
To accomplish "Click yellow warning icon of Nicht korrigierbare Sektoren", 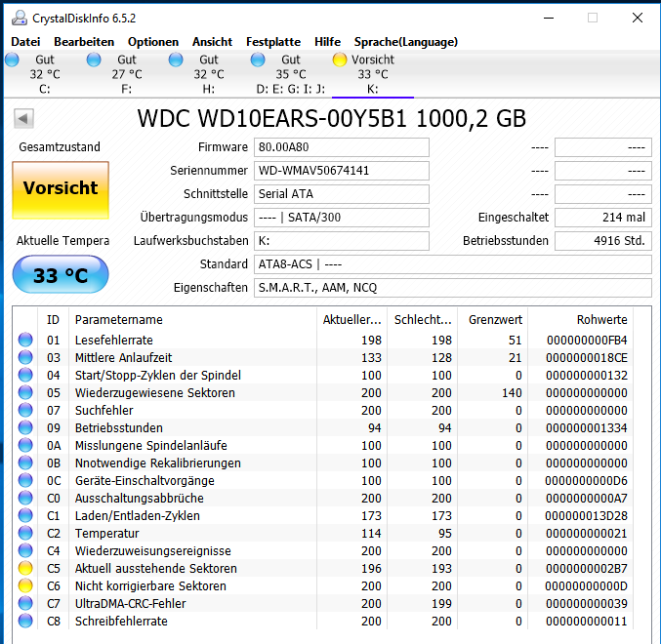I will pyautogui.click(x=25, y=585).
